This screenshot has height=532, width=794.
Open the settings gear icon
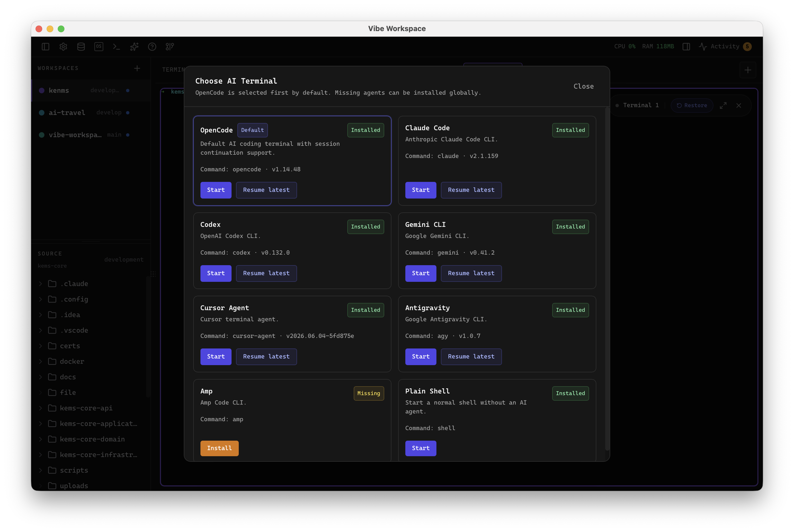(63, 46)
